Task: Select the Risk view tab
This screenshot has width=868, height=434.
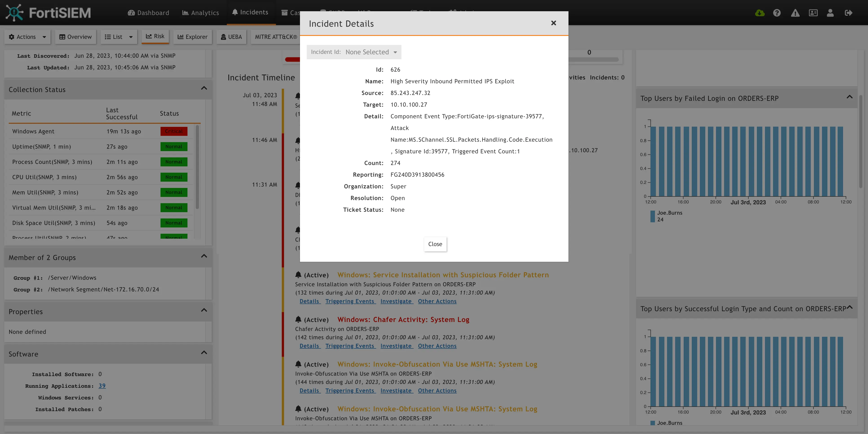Action: [155, 36]
